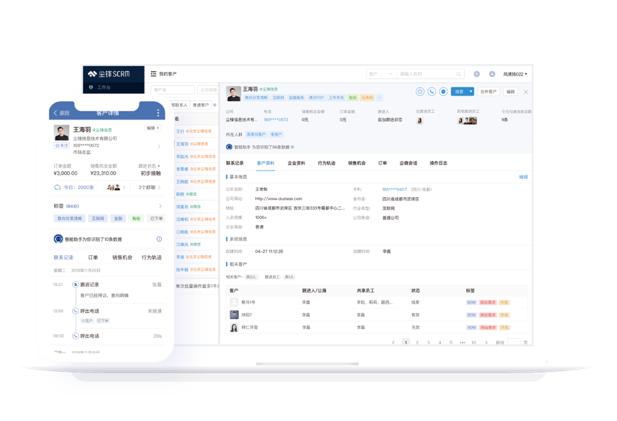Expand the 3个群聊 chevron on phone
617x421 pixels.
point(159,187)
